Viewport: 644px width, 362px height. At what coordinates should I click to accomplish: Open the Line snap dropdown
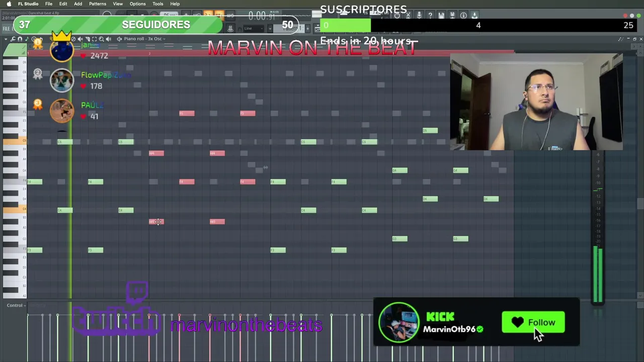[254, 29]
